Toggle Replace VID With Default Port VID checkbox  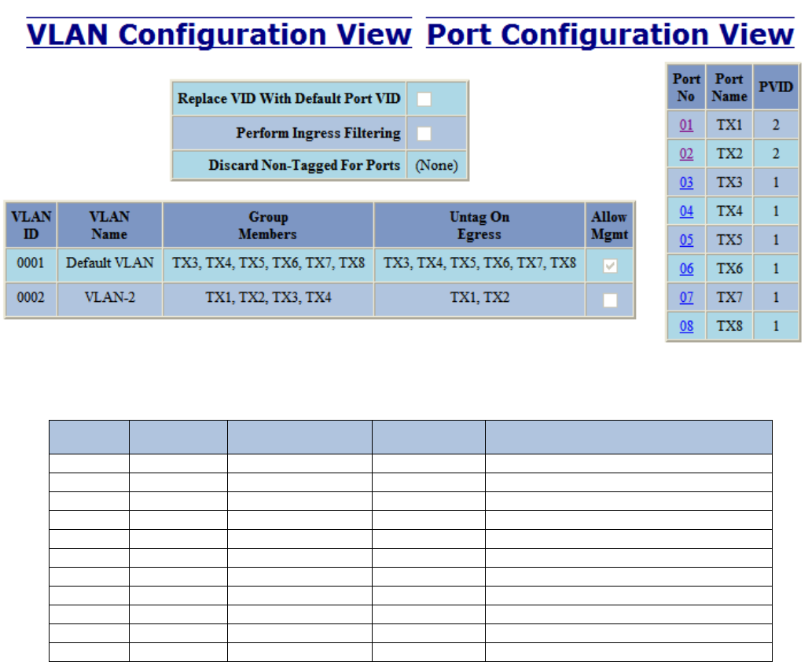pos(424,99)
